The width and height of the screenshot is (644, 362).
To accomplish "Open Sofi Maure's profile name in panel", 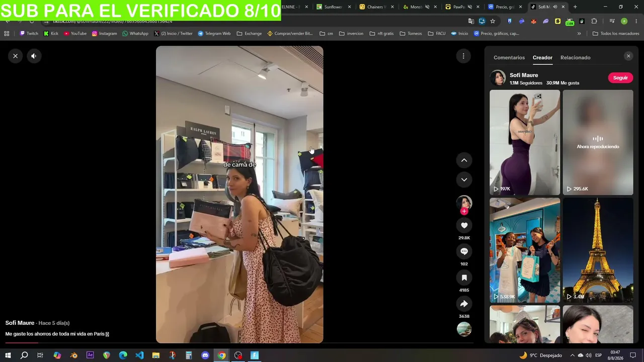I will coord(524,75).
